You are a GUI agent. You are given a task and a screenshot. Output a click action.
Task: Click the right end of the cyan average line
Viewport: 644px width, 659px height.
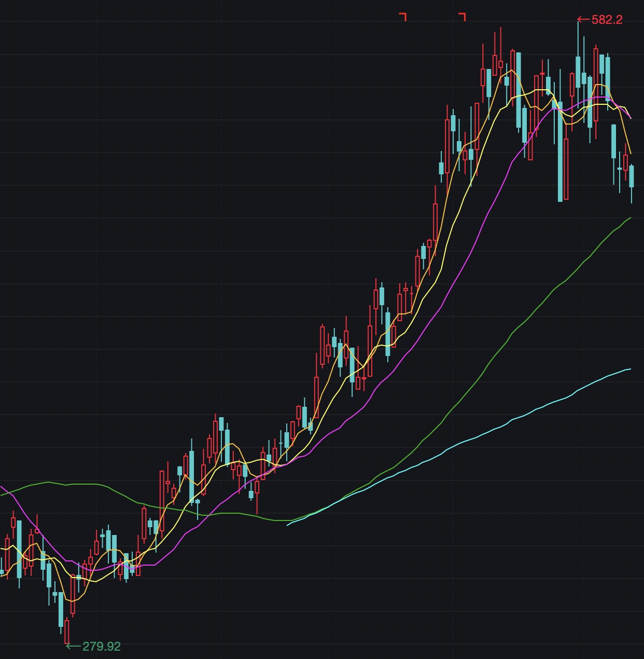[630, 369]
